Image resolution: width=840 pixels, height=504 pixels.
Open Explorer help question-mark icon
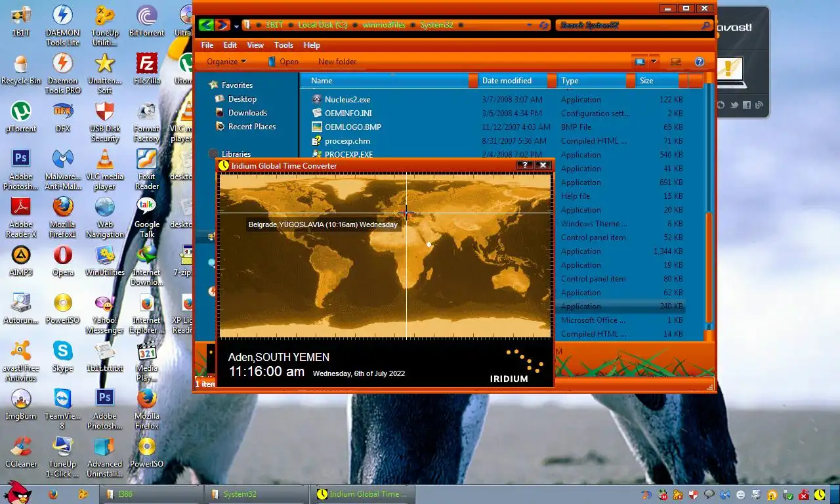coord(700,62)
